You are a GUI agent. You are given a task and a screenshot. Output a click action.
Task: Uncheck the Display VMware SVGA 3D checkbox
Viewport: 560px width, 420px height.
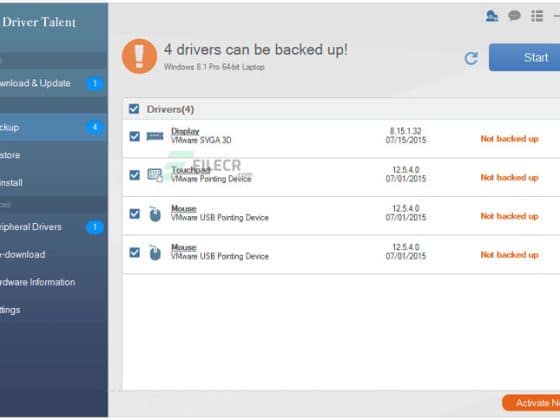[x=135, y=136]
